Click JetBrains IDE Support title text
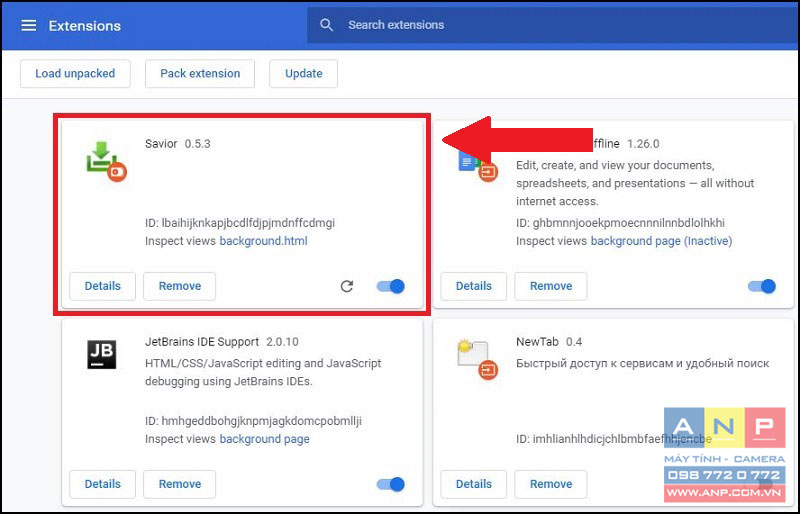This screenshot has height=514, width=800. click(202, 342)
